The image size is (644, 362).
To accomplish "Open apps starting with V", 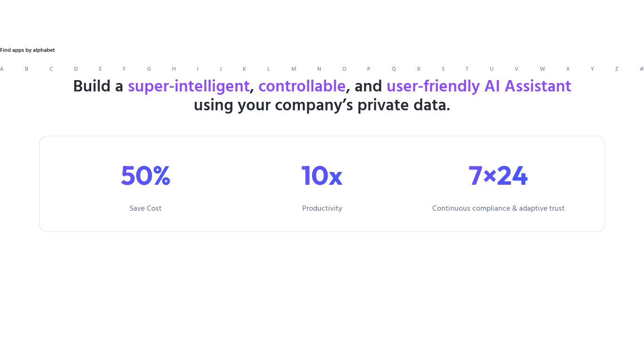I will (x=516, y=69).
